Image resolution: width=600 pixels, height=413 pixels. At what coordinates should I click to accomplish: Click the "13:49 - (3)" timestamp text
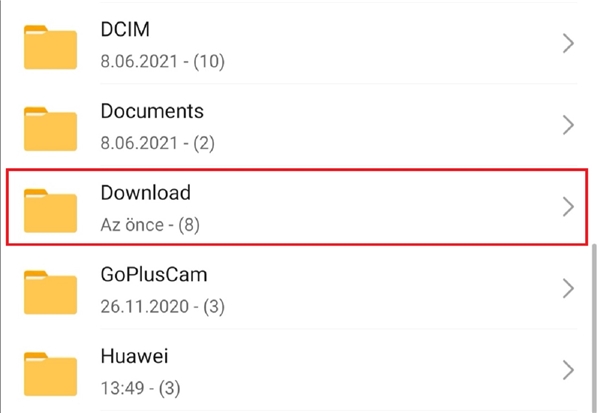pyautogui.click(x=140, y=387)
